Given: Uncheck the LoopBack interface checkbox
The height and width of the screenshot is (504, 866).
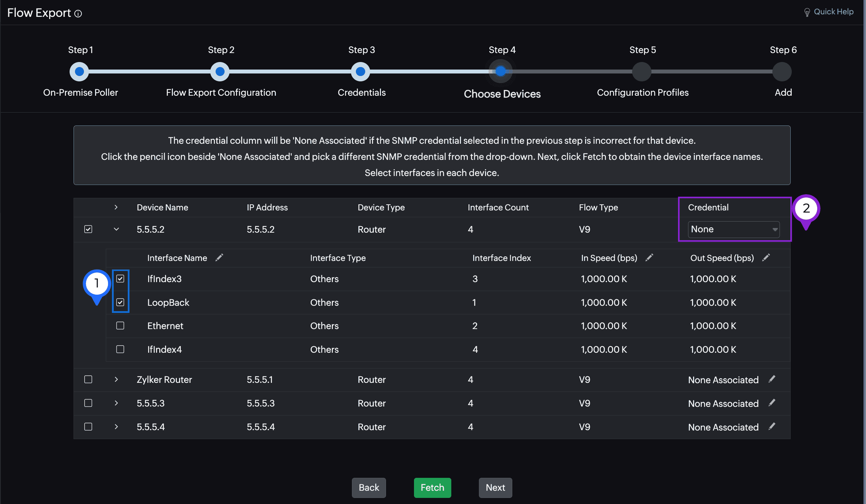Looking at the screenshot, I should [x=120, y=302].
